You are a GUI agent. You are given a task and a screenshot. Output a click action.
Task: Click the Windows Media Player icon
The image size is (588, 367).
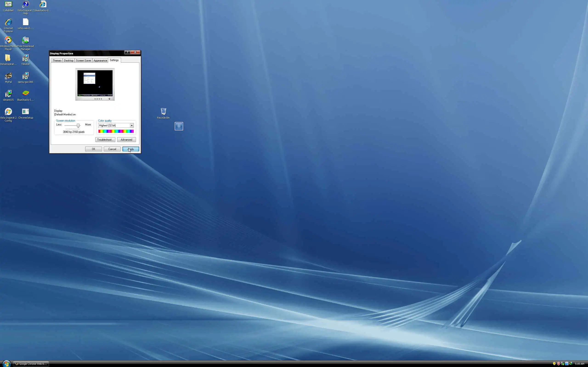point(8,40)
